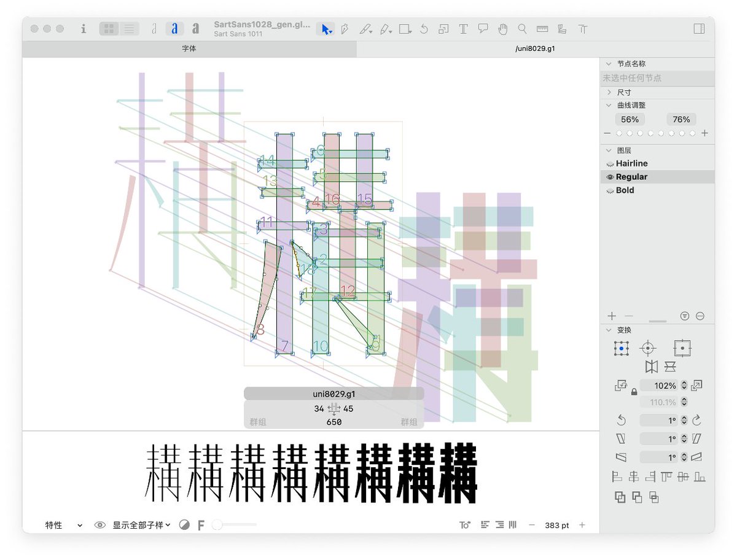Increase preview size with plus
The image size is (737, 560).
point(582,525)
